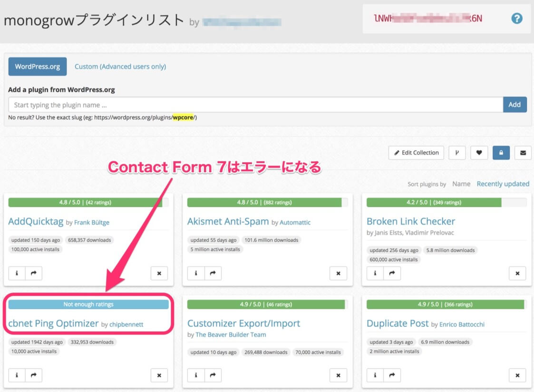This screenshot has height=392, width=534.
Task: Click the share arrow for Akismet Anti-Spam
Action: [213, 273]
